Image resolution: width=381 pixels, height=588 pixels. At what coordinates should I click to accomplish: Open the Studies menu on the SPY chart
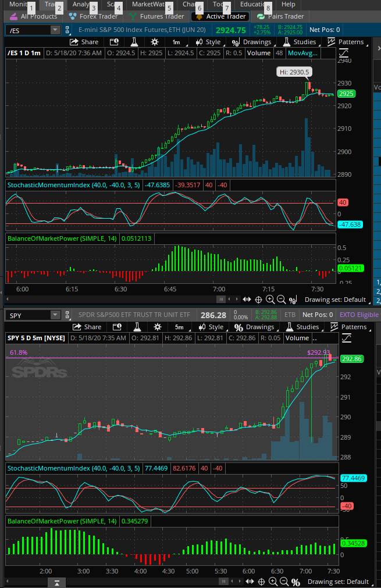[303, 327]
